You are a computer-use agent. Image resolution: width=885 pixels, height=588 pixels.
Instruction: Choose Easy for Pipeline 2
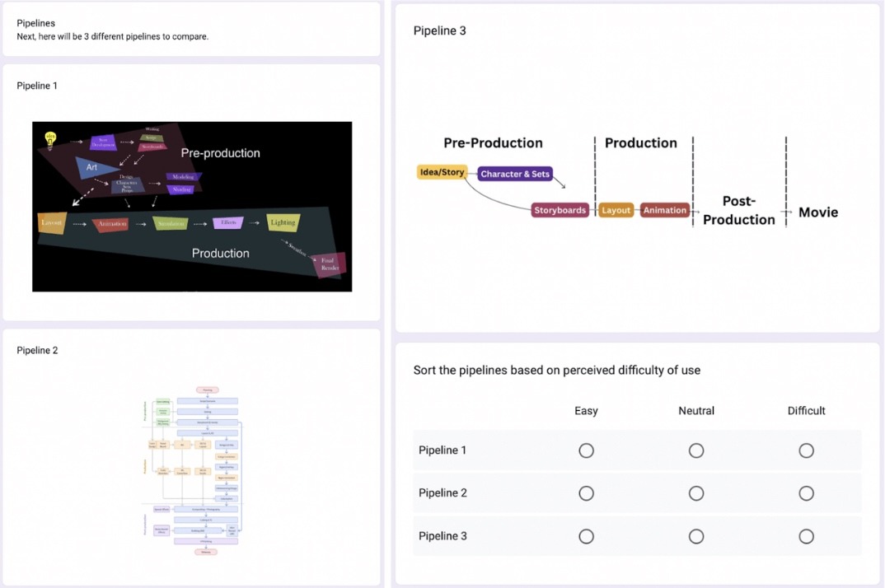pyautogui.click(x=586, y=493)
